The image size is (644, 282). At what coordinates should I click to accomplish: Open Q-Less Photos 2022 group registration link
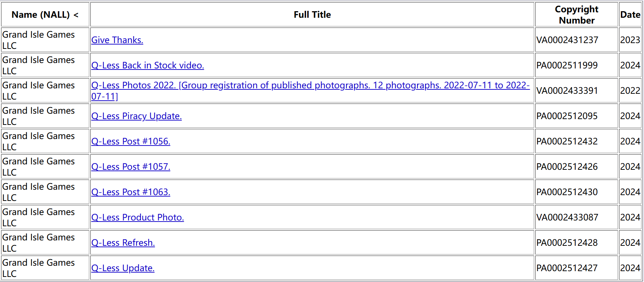(x=310, y=91)
